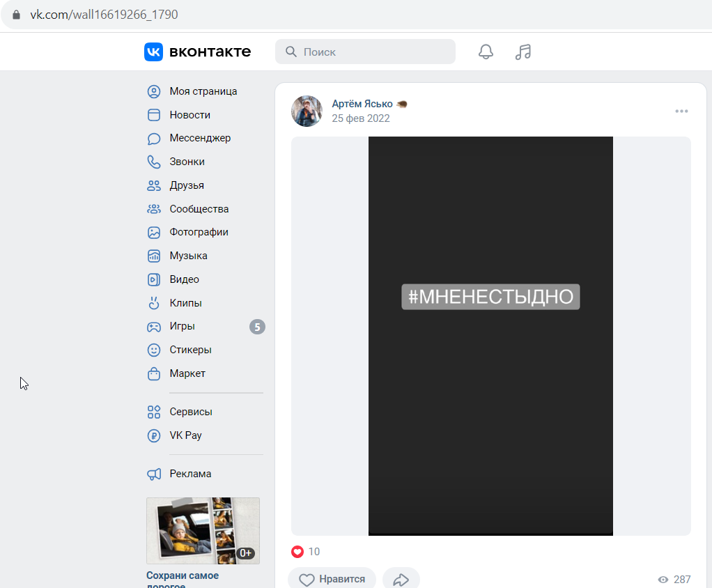712x588 pixels.
Task: Click the Сообщества group icon
Action: pyautogui.click(x=154, y=209)
